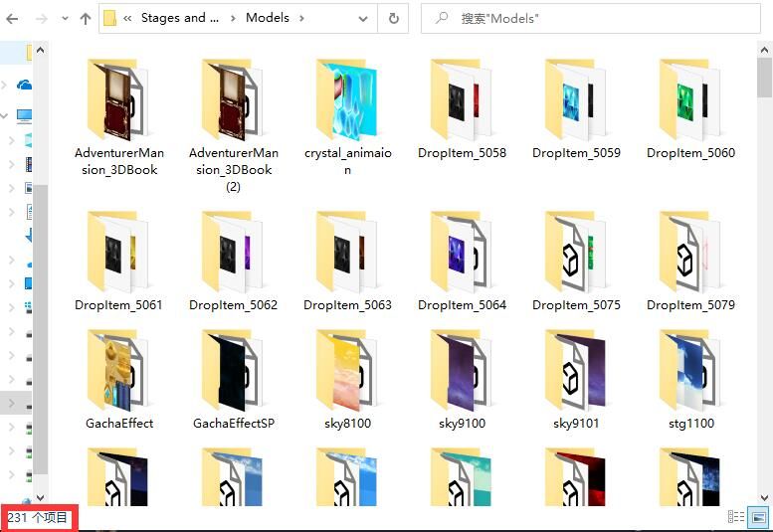The image size is (773, 532).
Task: Select the GachaEffectSP folder
Action: (233, 379)
